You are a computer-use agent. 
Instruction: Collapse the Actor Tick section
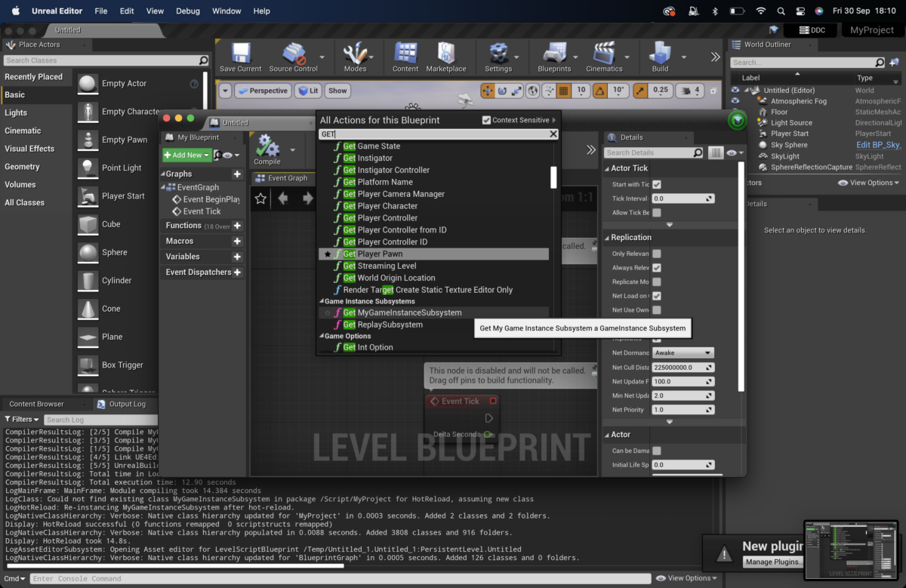coord(607,168)
